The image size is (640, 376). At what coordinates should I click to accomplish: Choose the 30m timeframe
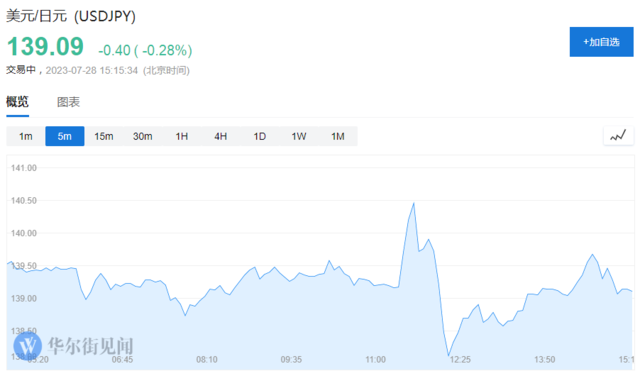[142, 136]
